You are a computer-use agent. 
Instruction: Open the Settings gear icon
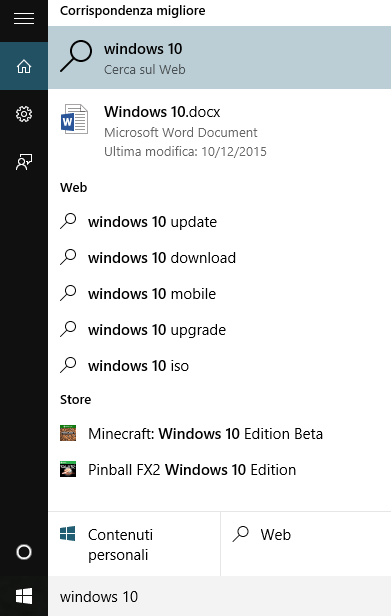click(x=24, y=114)
